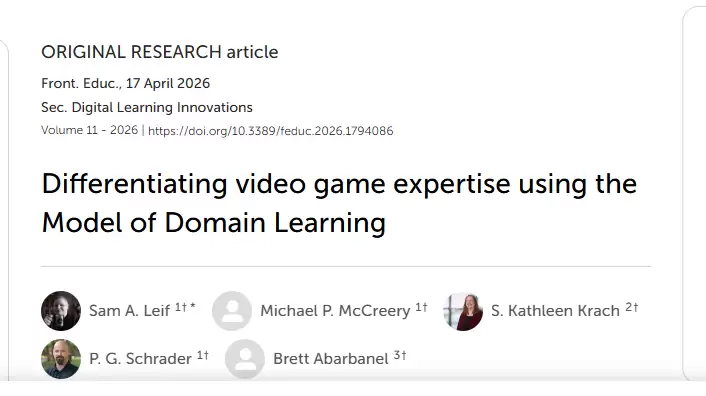The width and height of the screenshot is (706, 396).
Task: Click the affiliation superscript 3† beside Brett Abarbanel
Action: point(400,355)
